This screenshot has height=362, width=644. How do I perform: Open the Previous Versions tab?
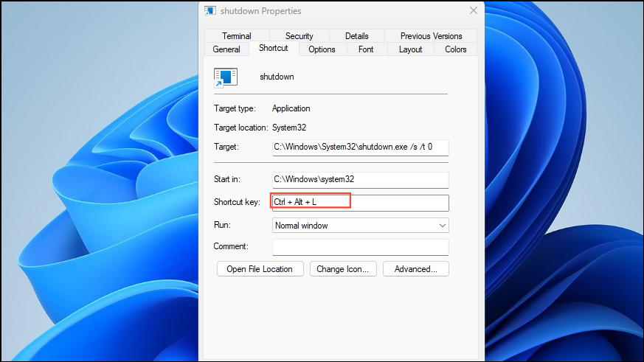[431, 36]
